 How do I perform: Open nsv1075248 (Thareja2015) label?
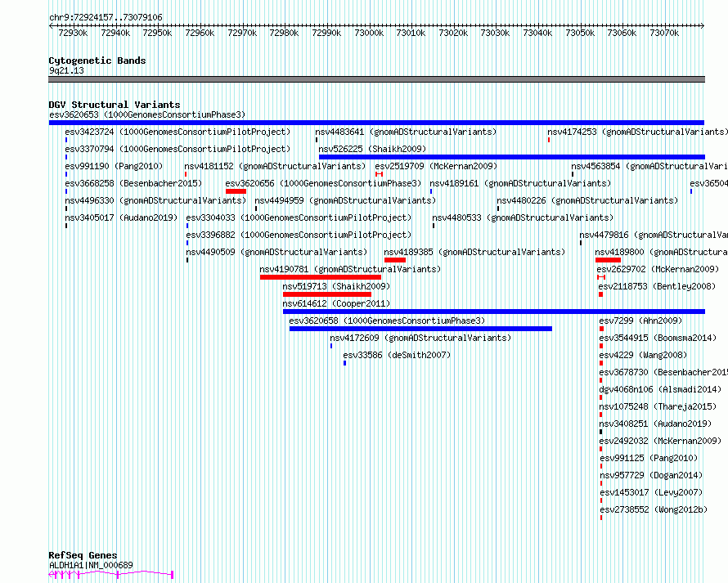pos(658,406)
